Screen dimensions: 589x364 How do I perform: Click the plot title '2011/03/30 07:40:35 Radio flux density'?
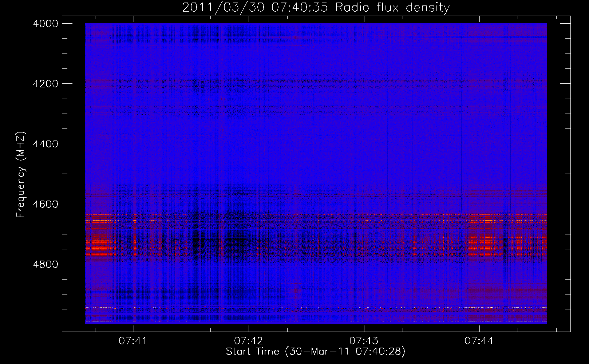click(316, 8)
